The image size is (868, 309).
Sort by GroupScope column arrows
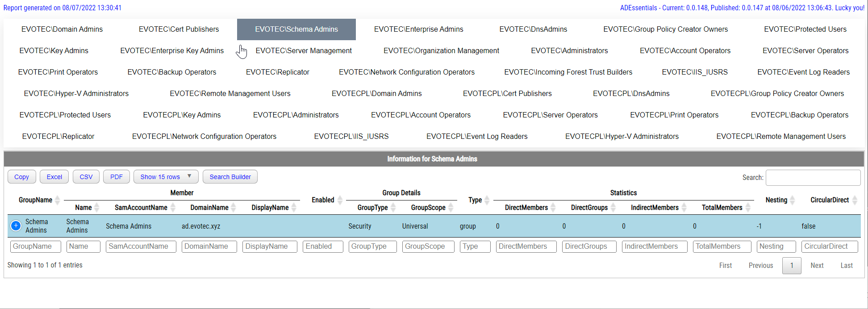(451, 208)
